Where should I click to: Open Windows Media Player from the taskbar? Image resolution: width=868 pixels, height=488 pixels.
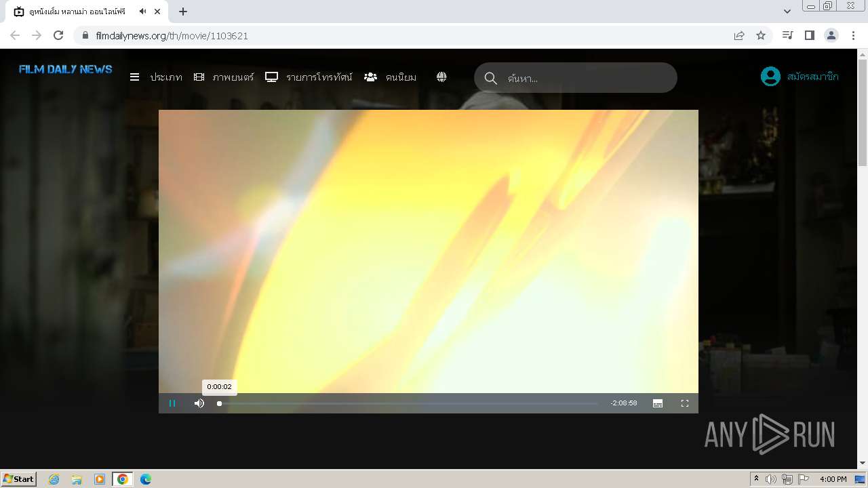[100, 479]
